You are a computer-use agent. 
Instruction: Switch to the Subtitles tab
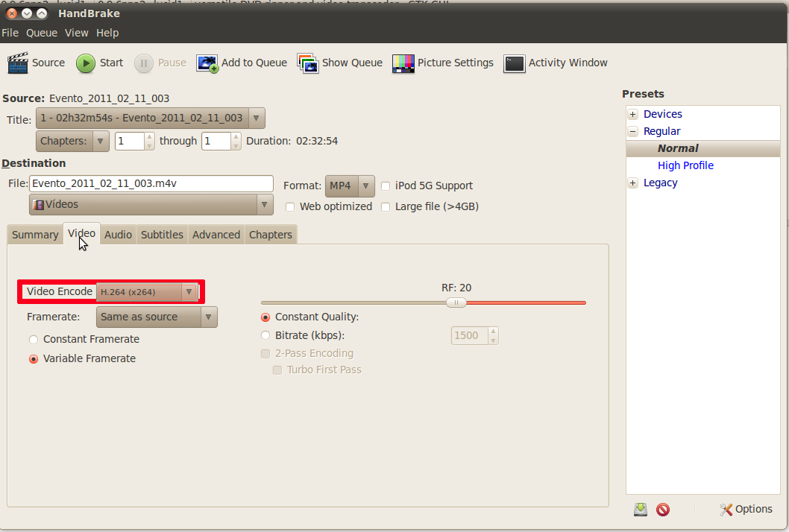point(162,235)
